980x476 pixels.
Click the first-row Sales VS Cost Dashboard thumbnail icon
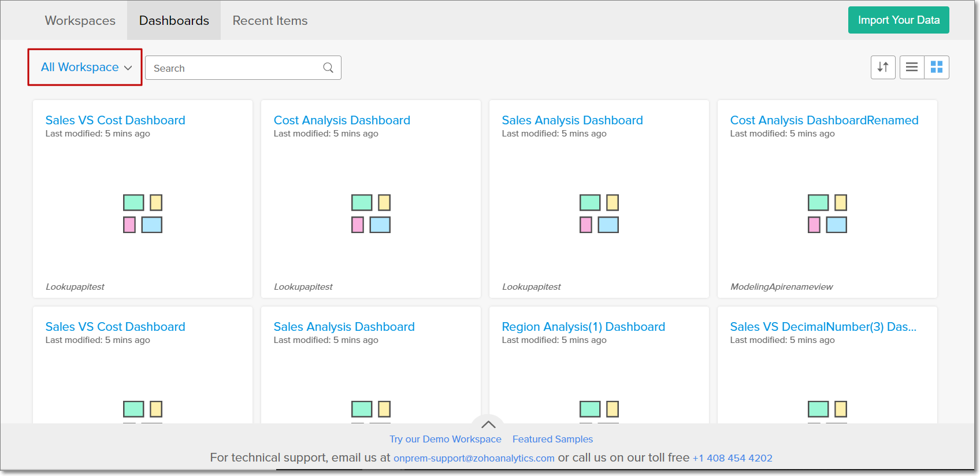[143, 213]
